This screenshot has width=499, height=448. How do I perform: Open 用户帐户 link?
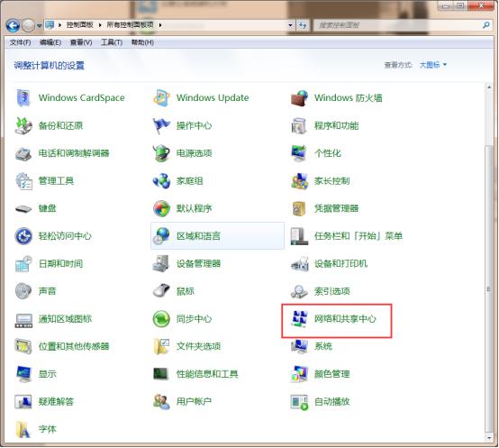click(x=194, y=401)
